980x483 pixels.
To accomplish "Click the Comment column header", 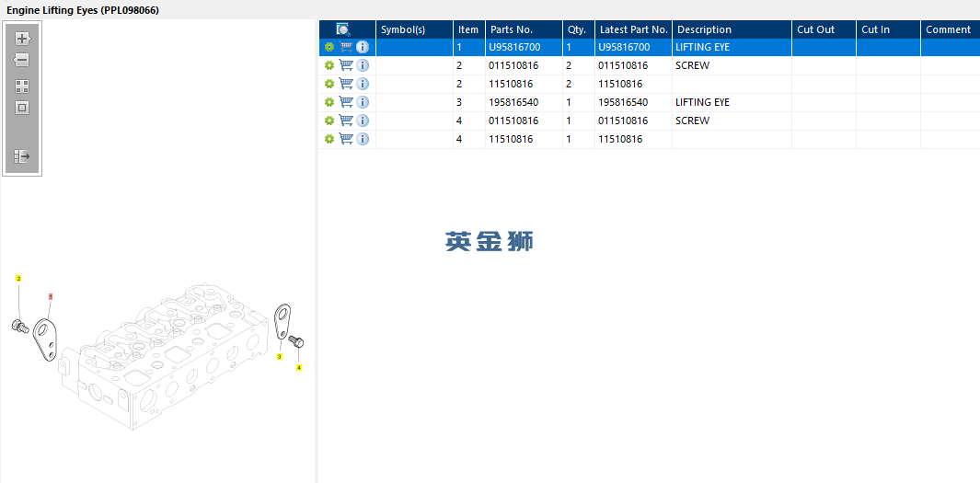I will tap(950, 29).
